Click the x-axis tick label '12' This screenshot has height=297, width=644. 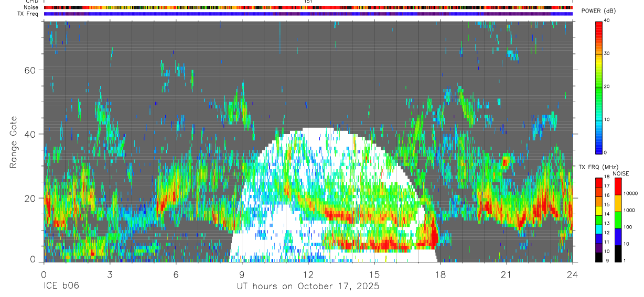tap(308, 274)
